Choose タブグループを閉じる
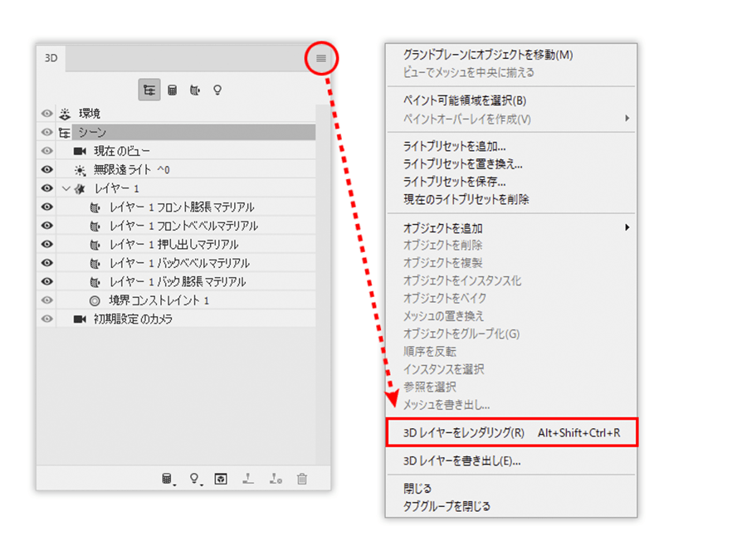The height and width of the screenshot is (560, 747). pos(511,506)
